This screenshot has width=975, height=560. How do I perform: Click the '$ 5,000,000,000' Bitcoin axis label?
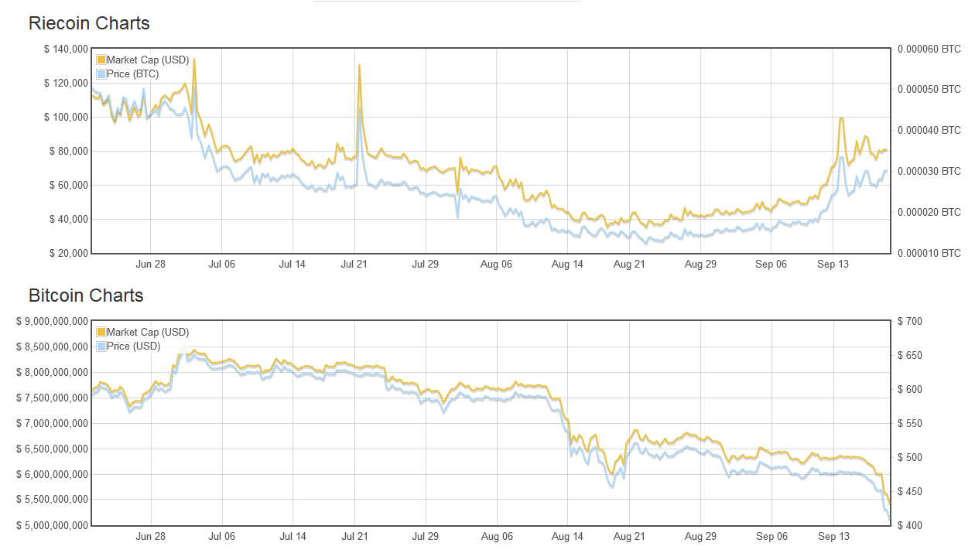[52, 526]
